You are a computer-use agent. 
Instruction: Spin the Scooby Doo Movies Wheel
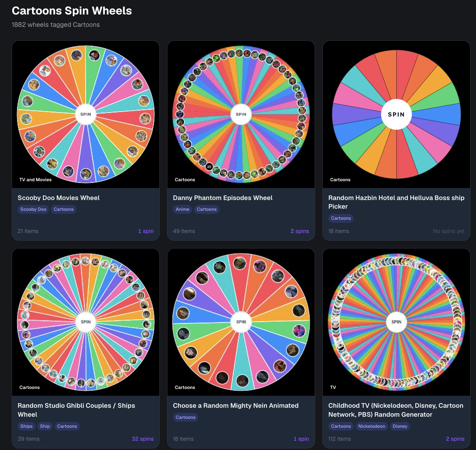coord(86,114)
